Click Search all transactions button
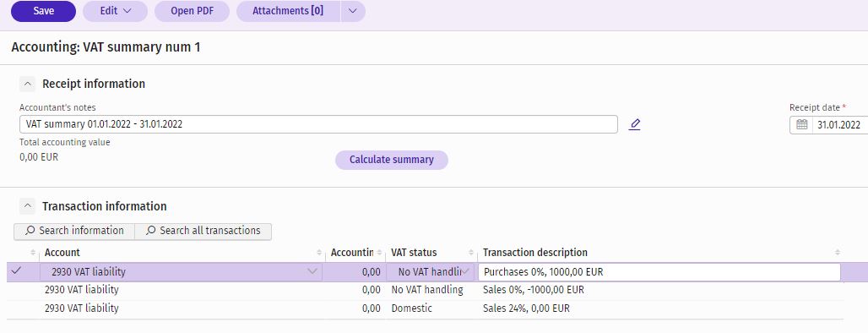The image size is (868, 333). click(203, 231)
